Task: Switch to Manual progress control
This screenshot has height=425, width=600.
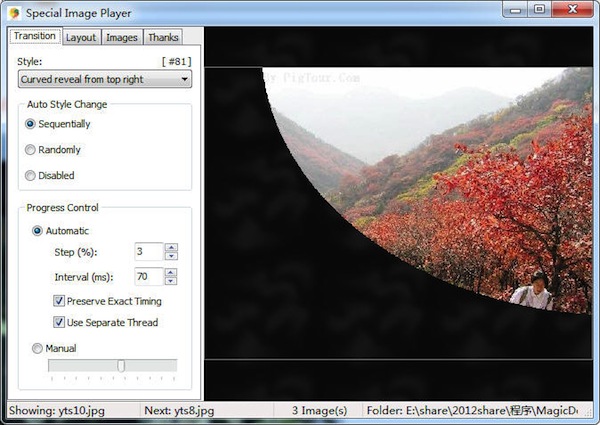Action: point(38,348)
